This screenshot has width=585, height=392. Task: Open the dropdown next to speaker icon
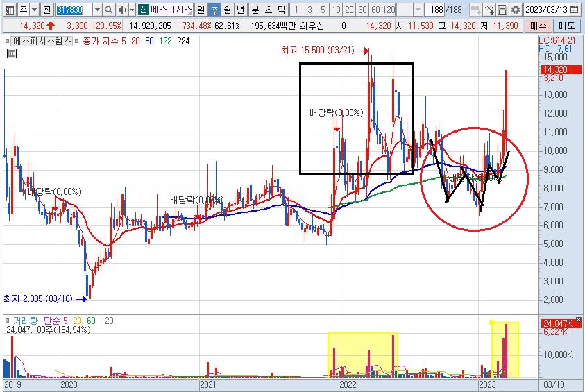[132, 10]
